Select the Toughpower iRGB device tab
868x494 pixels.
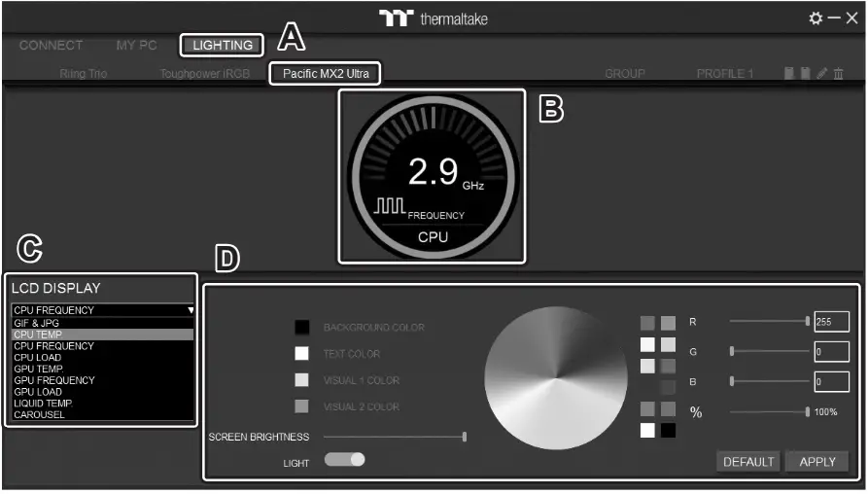(x=205, y=74)
